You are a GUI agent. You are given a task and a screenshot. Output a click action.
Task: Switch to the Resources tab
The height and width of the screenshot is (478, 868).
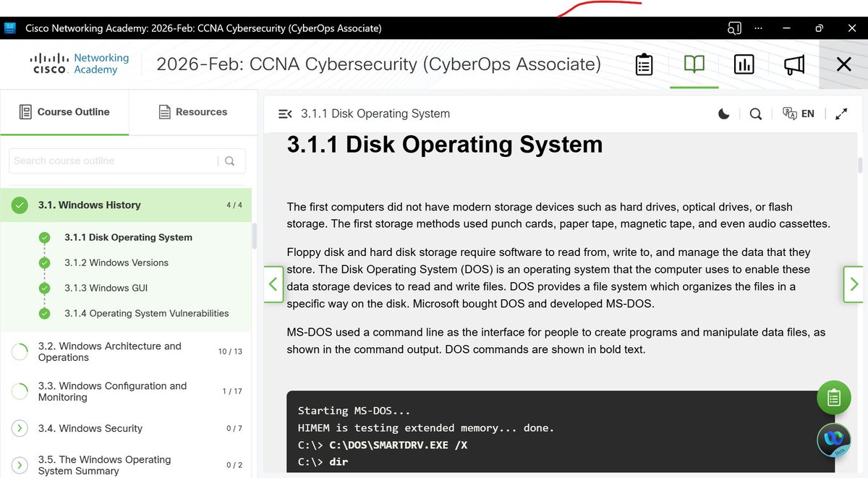click(192, 112)
